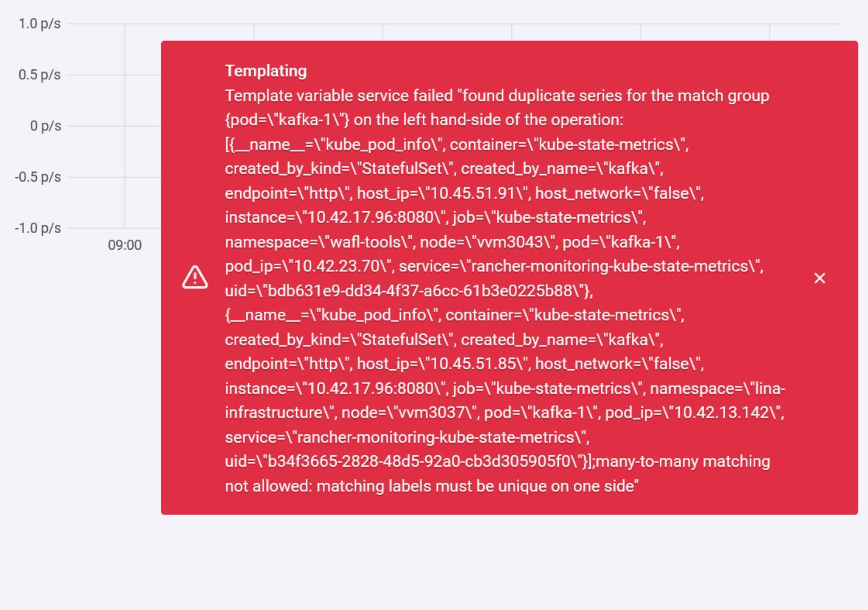The height and width of the screenshot is (610, 868).
Task: Click the X icon on the error banner
Action: click(820, 278)
